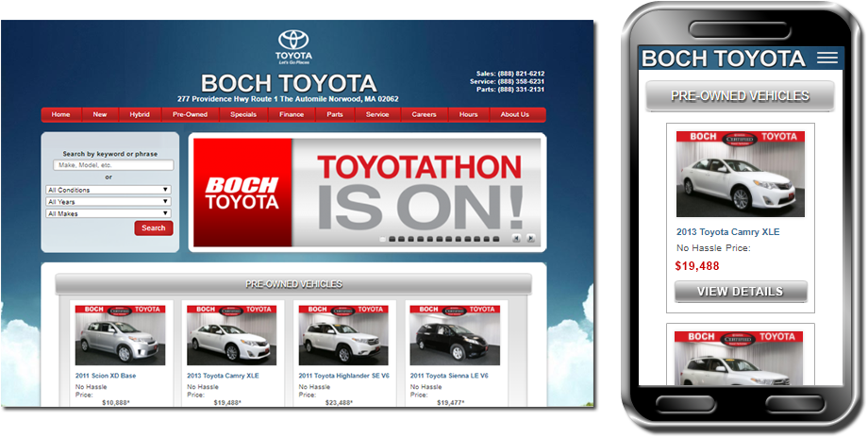This screenshot has height=438, width=868.
Task: Click the $19,477 price on Sienna card
Action: 450,402
